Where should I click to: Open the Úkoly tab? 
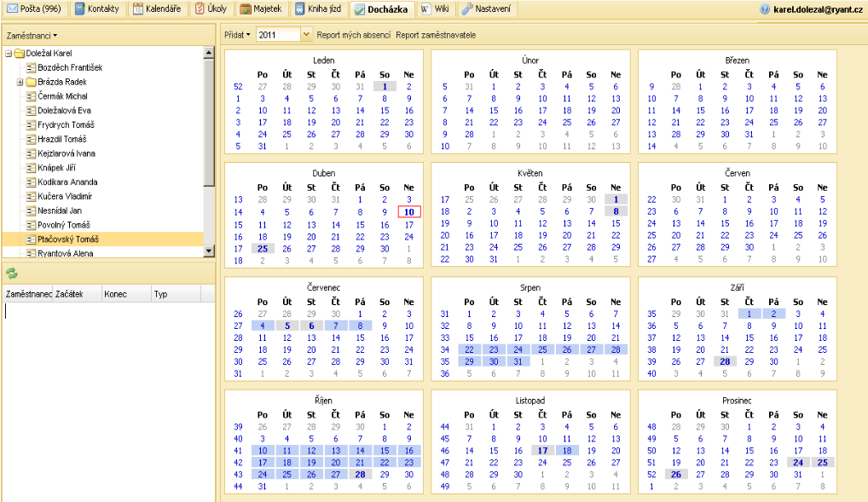pos(211,9)
